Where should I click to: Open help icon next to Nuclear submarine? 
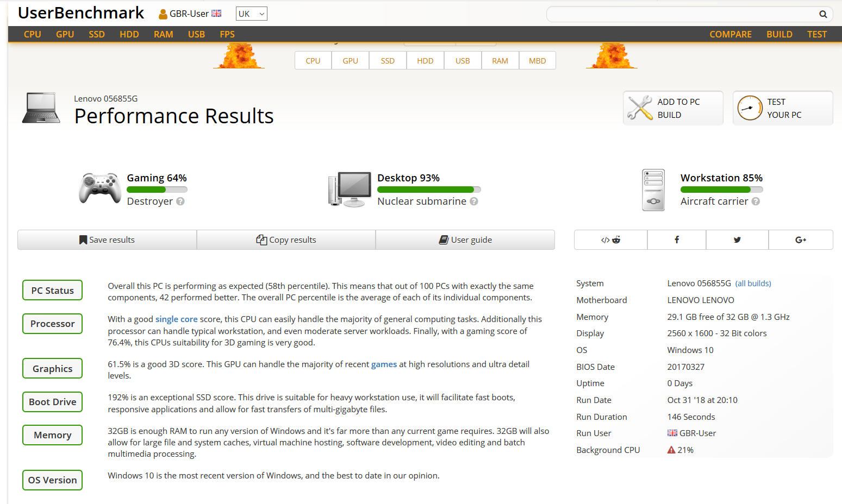coord(474,201)
